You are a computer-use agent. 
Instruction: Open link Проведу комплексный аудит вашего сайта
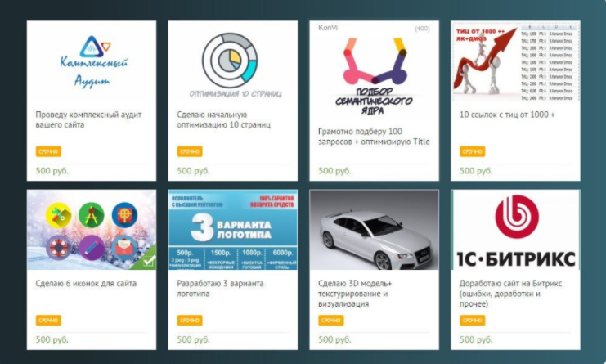(88, 119)
